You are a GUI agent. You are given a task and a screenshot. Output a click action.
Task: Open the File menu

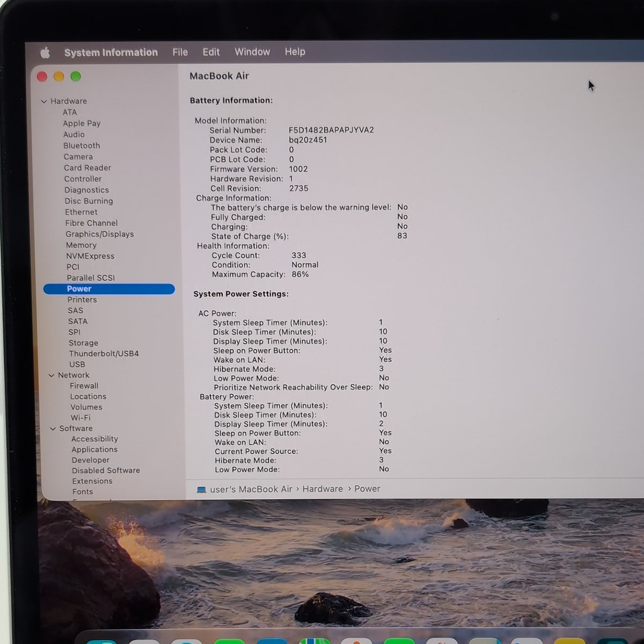click(180, 52)
